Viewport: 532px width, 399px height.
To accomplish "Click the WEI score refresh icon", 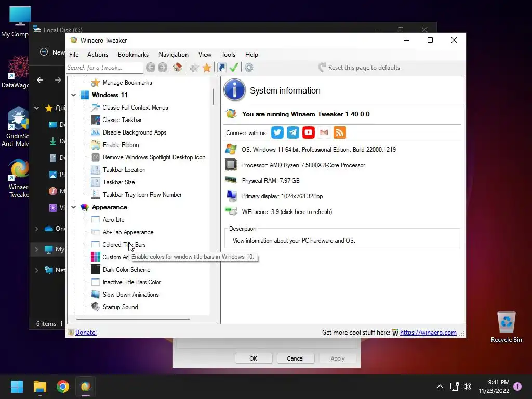I will (x=231, y=211).
